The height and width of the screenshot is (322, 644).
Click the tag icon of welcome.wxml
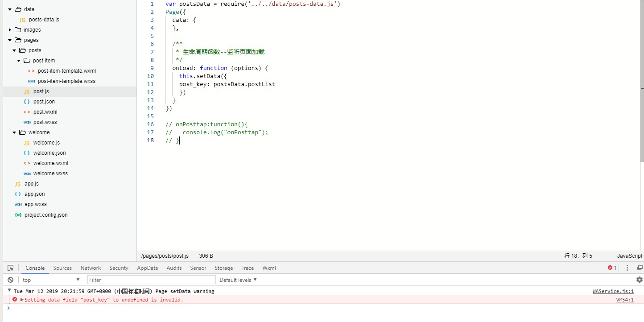coord(27,163)
